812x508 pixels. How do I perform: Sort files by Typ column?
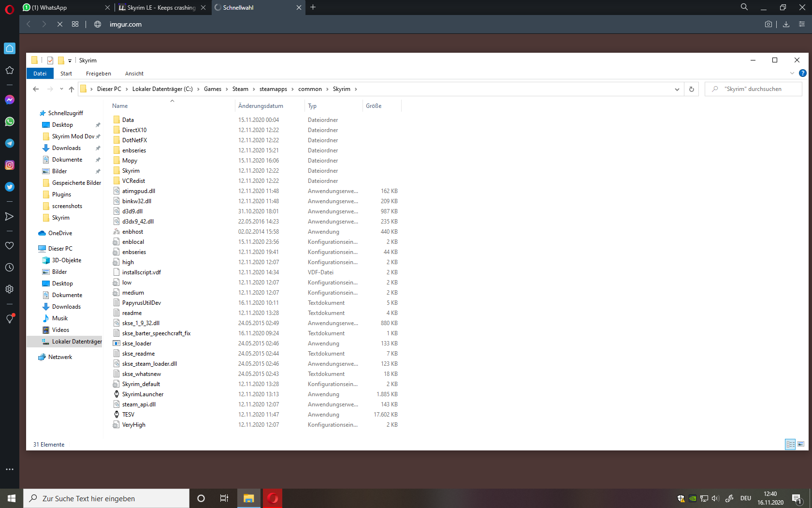tap(333, 106)
